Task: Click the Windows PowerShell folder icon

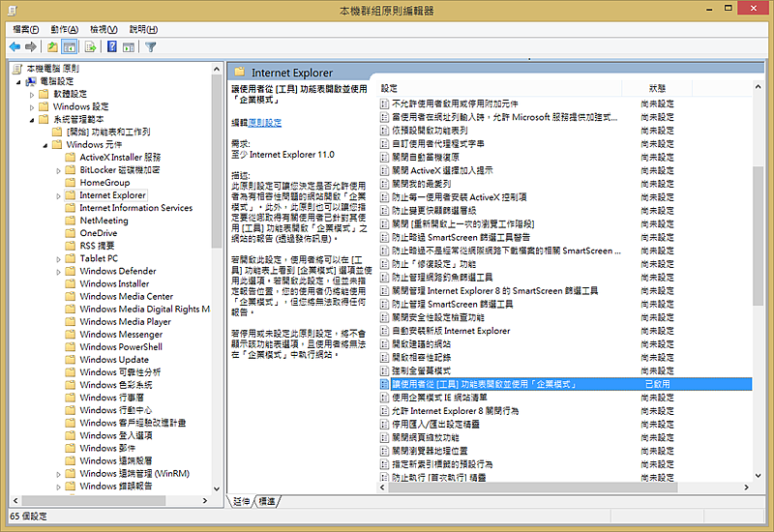Action: tap(70, 346)
